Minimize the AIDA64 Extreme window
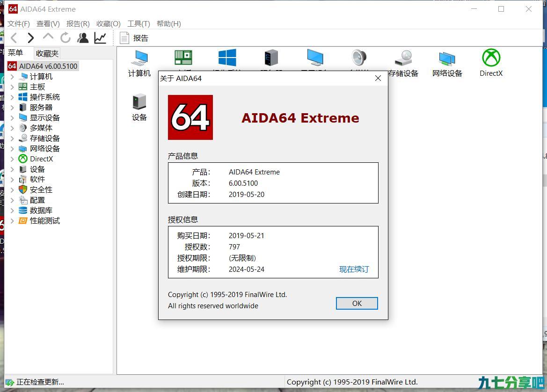Viewport: 547px width, 392px height. coord(474,9)
